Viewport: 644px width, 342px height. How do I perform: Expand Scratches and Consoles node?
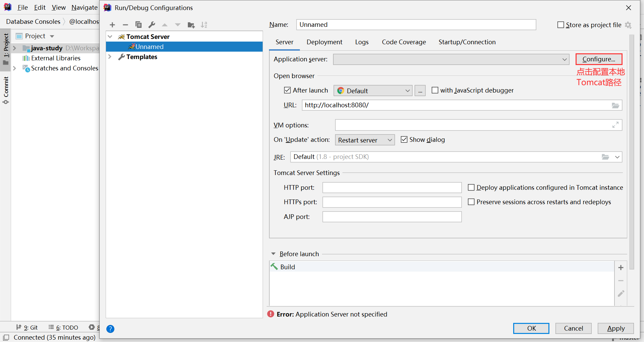[14, 68]
